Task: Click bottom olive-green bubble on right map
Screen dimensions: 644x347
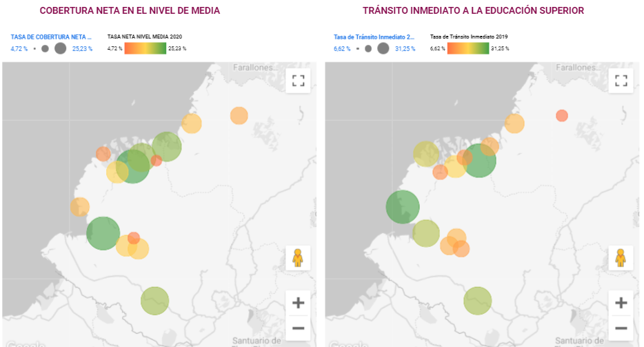Action: tap(477, 300)
